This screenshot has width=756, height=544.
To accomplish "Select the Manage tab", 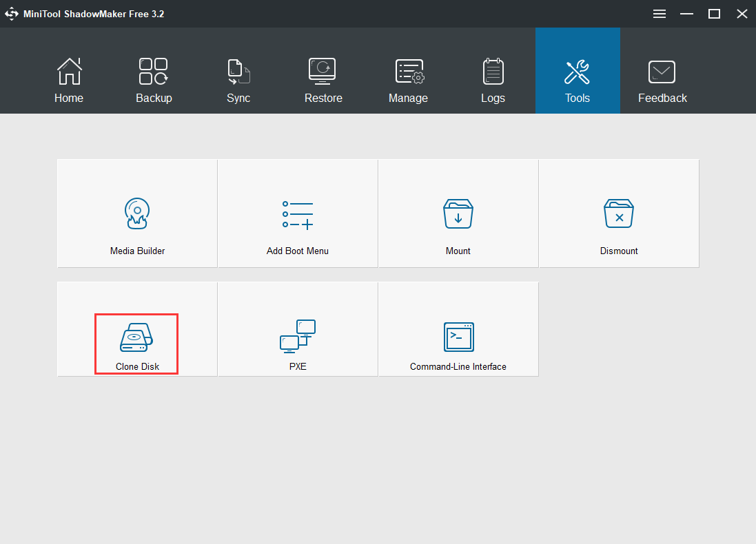I will point(409,71).
